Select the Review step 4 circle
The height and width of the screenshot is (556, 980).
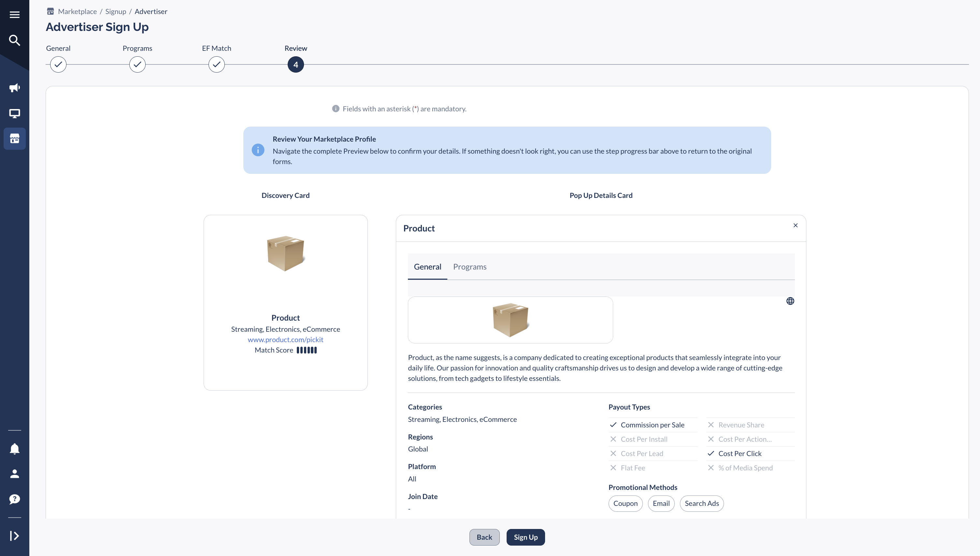(x=296, y=64)
